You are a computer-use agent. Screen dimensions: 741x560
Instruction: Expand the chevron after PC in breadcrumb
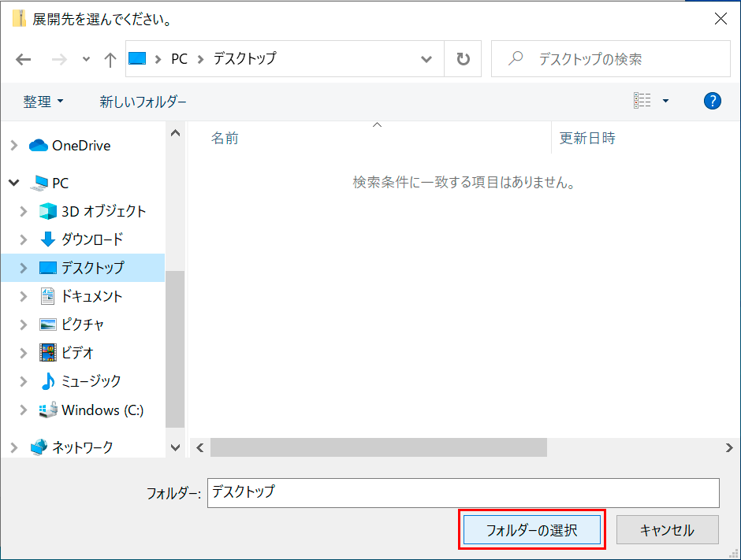click(201, 60)
